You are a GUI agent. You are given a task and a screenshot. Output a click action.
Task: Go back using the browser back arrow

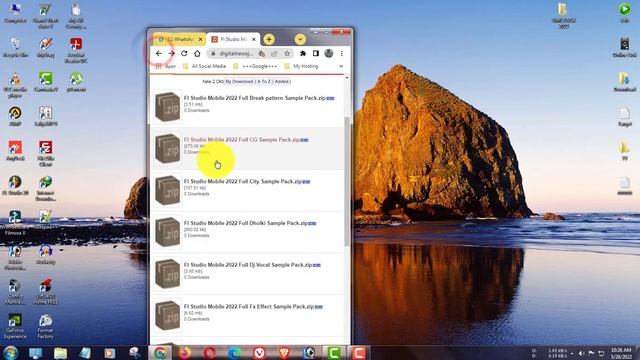(159, 53)
